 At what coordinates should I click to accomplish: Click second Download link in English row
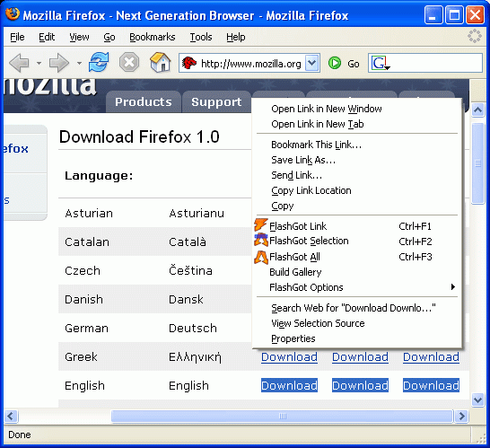[360, 385]
